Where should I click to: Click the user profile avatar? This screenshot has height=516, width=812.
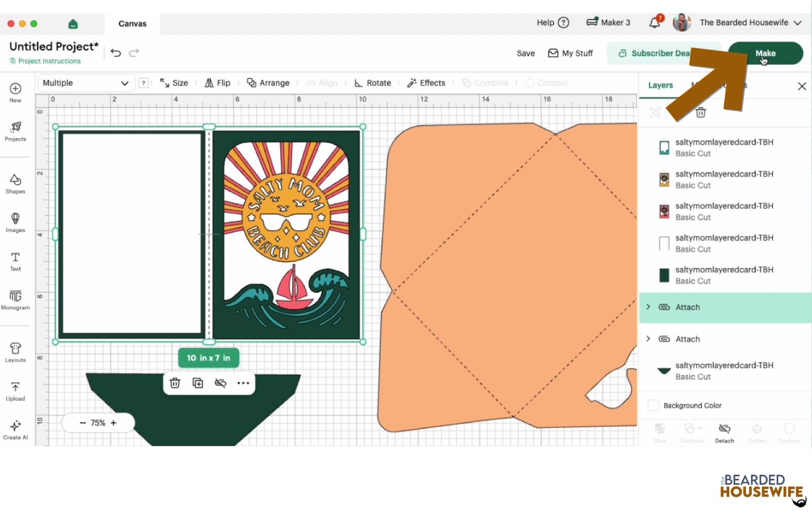[682, 22]
